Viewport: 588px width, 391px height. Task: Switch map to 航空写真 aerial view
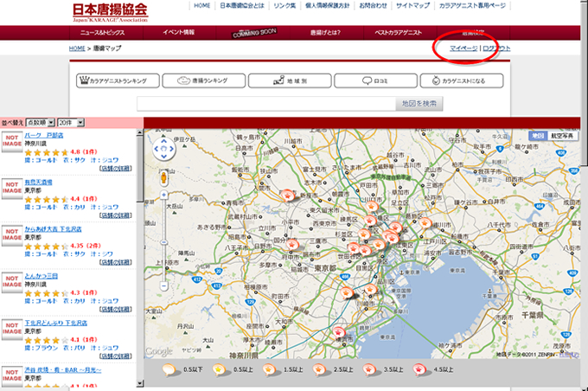[562, 136]
